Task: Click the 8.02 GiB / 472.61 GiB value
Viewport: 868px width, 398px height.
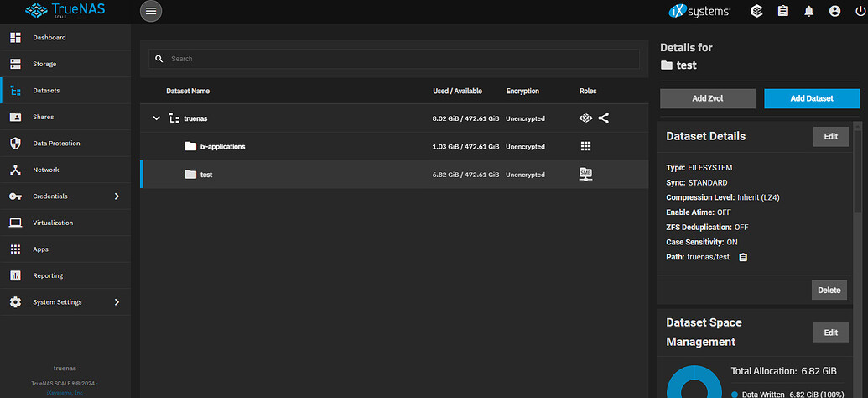Action: pos(466,118)
